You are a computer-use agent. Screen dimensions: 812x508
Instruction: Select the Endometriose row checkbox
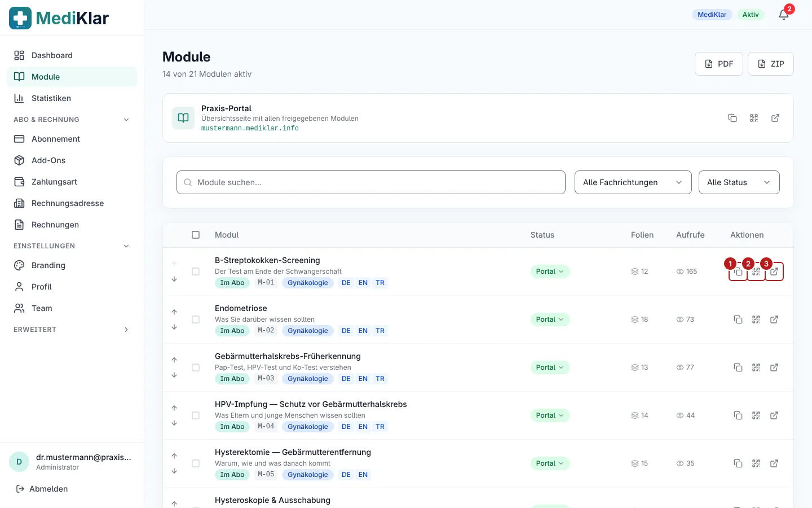pos(196,319)
